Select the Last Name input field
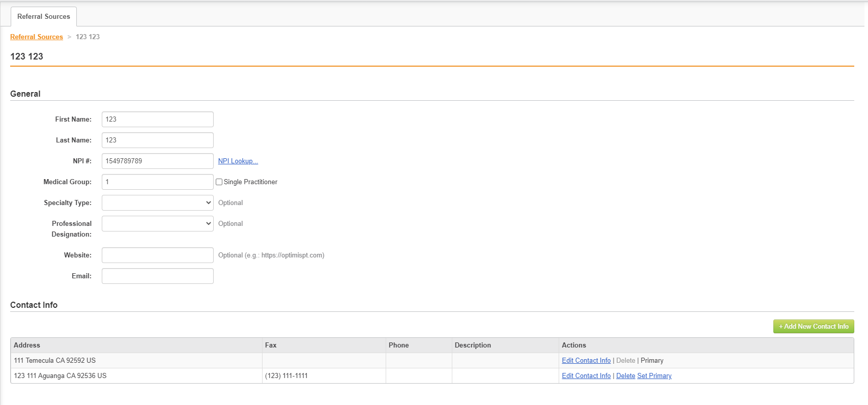This screenshot has width=868, height=405. pos(157,140)
